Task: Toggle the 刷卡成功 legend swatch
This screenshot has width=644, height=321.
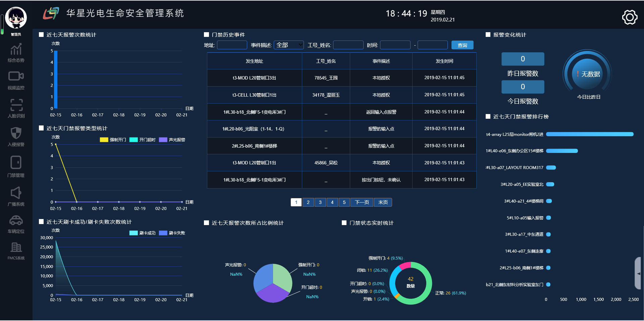Action: (133, 233)
